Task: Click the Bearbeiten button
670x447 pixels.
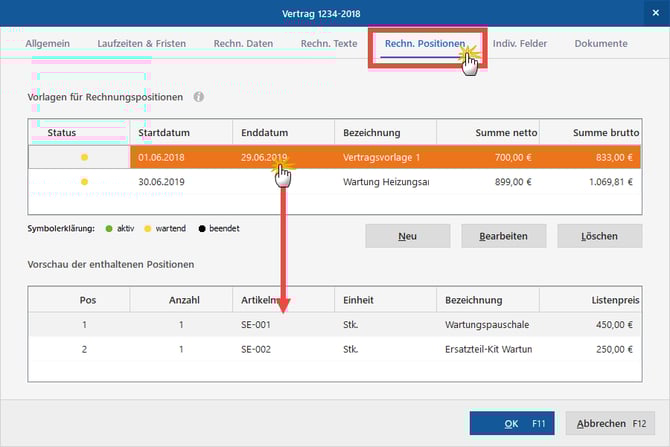Action: coord(502,236)
